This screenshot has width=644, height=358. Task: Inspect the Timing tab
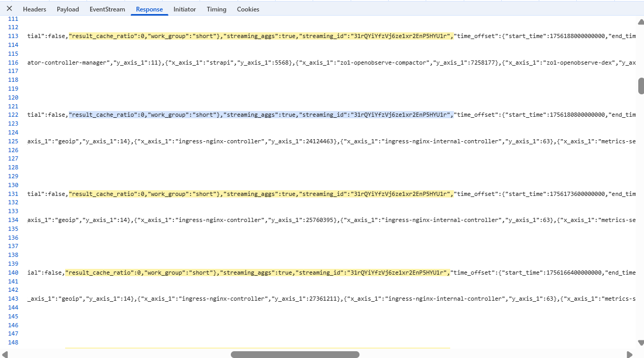coord(216,9)
